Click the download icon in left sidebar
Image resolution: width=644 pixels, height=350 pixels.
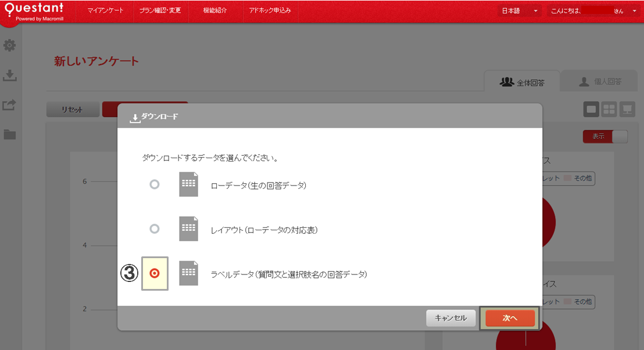tap(10, 76)
